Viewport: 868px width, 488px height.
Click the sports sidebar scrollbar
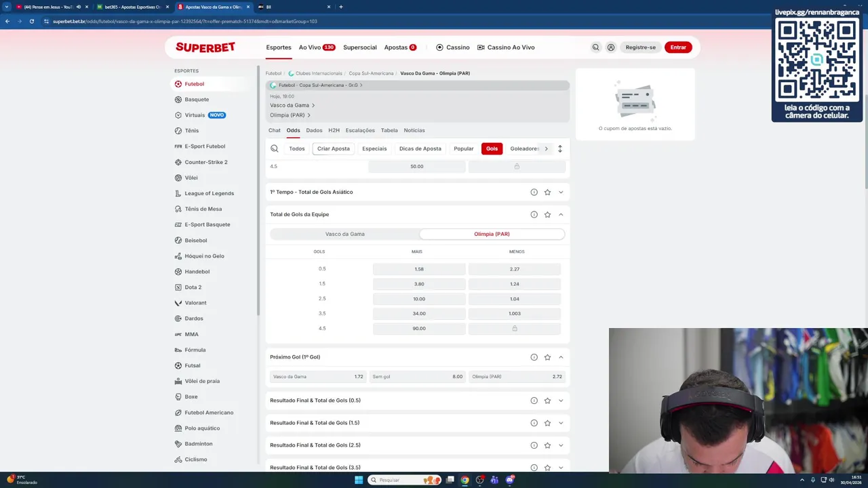click(x=258, y=190)
